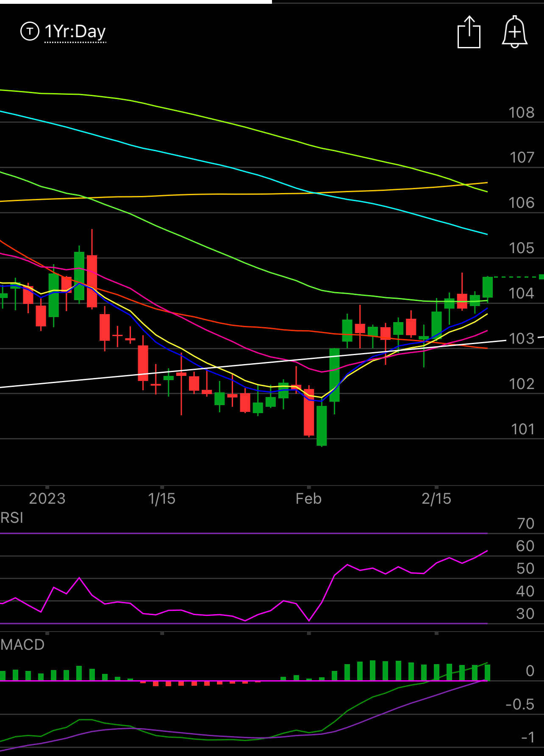Tap the 106 price axis label
The width and height of the screenshot is (544, 756).
(522, 203)
